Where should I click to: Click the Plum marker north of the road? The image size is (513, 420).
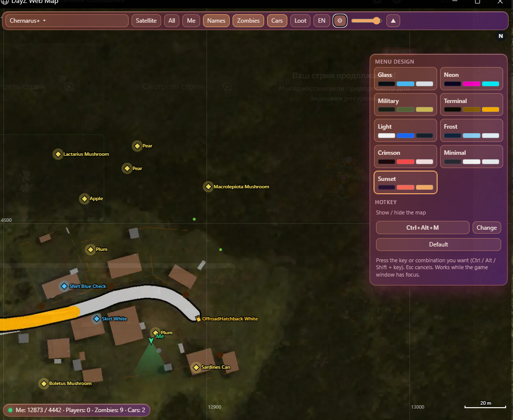click(x=90, y=249)
